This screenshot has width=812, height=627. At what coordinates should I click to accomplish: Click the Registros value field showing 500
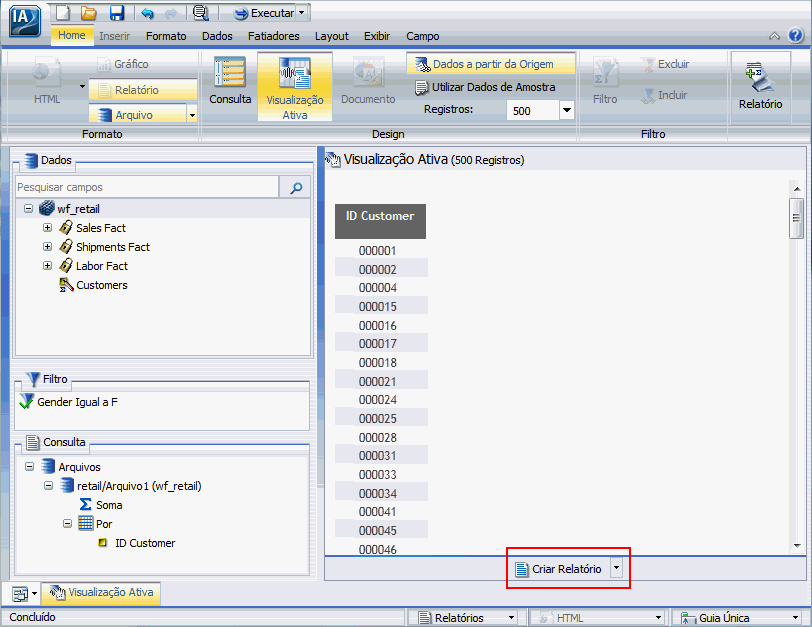coord(533,110)
